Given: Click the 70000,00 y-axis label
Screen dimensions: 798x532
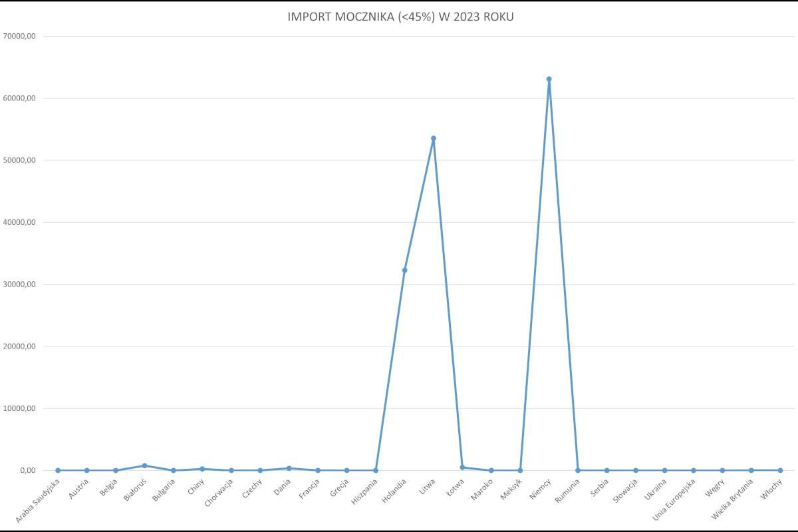Looking at the screenshot, I should coord(21,37).
